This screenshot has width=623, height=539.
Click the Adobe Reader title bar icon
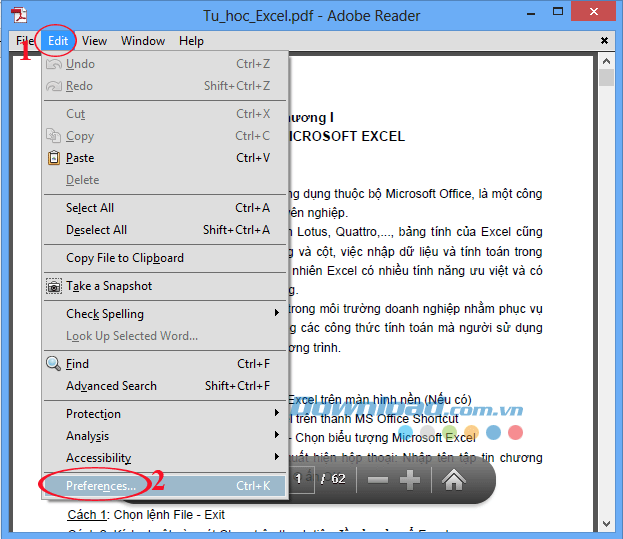pos(19,15)
